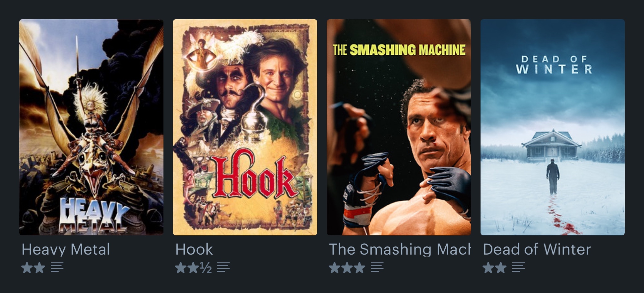The image size is (644, 293).
Task: Open the Heavy Metal poster
Action: coord(91,127)
